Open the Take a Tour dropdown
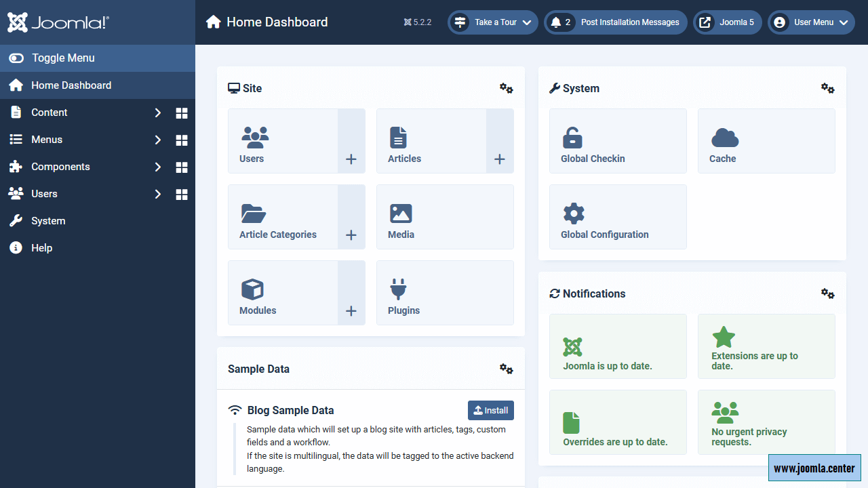 pyautogui.click(x=493, y=22)
